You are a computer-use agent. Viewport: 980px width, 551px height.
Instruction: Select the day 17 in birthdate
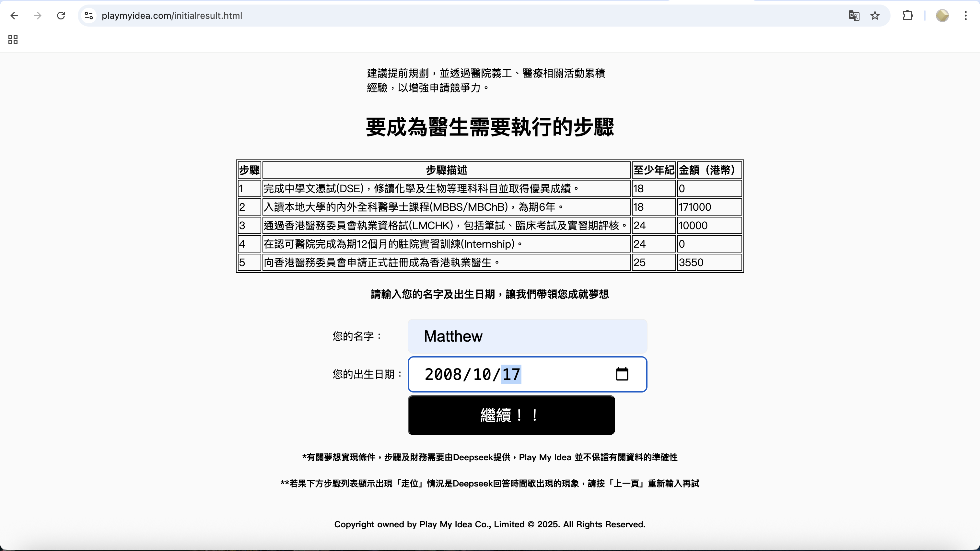click(x=511, y=374)
